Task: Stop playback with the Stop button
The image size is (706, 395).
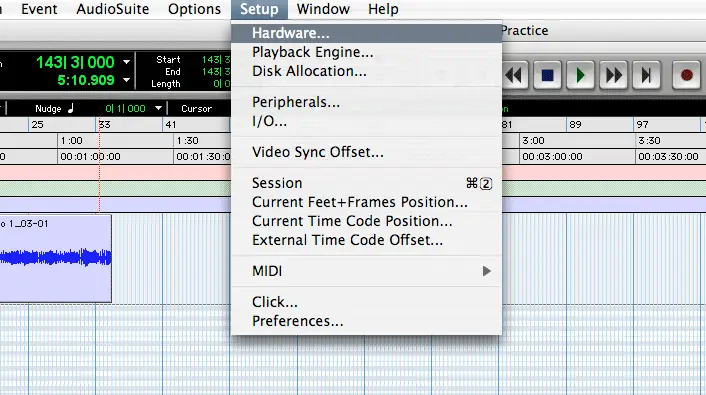Action: (548, 75)
